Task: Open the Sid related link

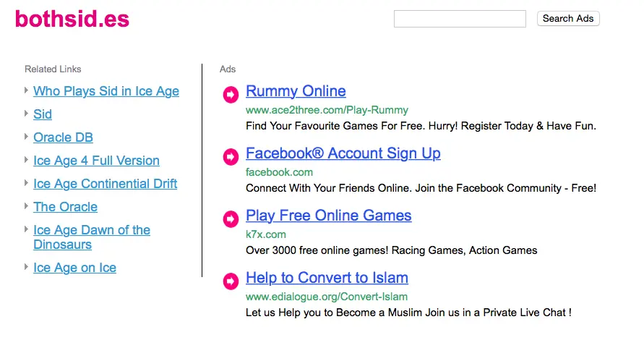Action: (43, 114)
